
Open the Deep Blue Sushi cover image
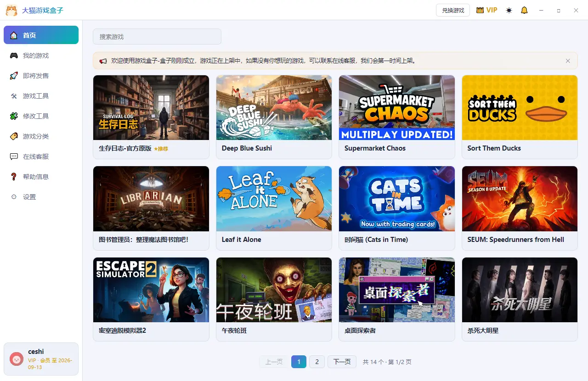coord(274,107)
